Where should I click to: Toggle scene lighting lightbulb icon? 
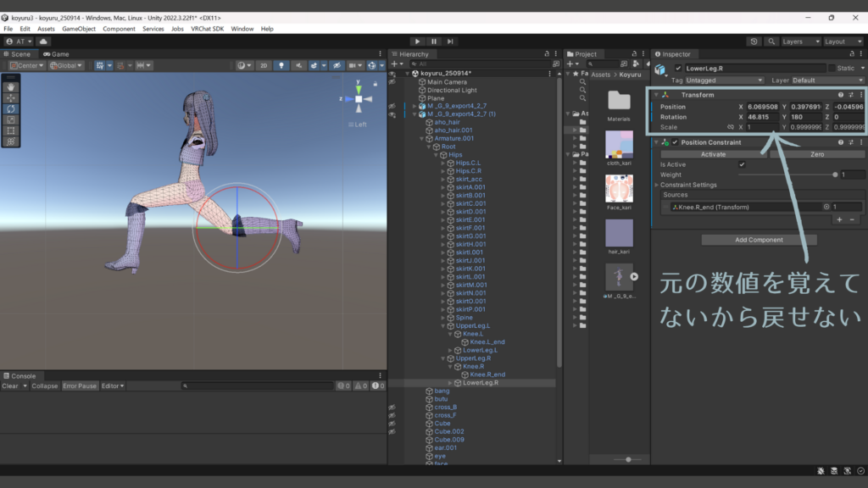tap(282, 65)
